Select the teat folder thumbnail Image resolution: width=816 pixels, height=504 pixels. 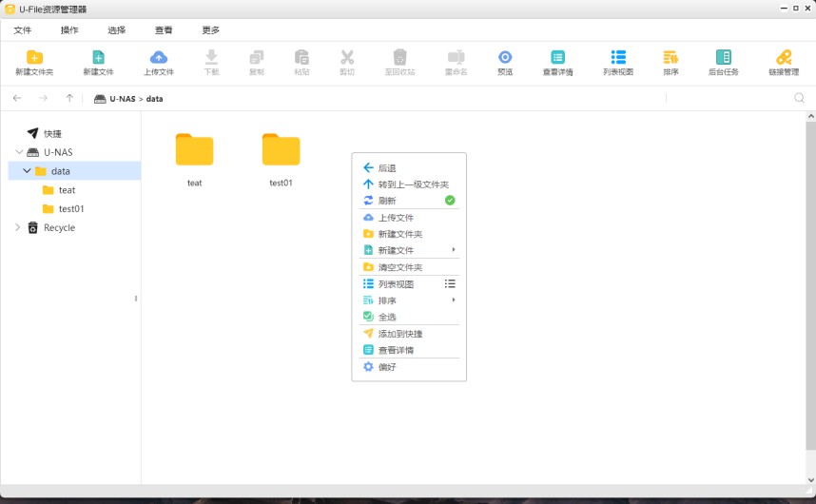pos(195,150)
